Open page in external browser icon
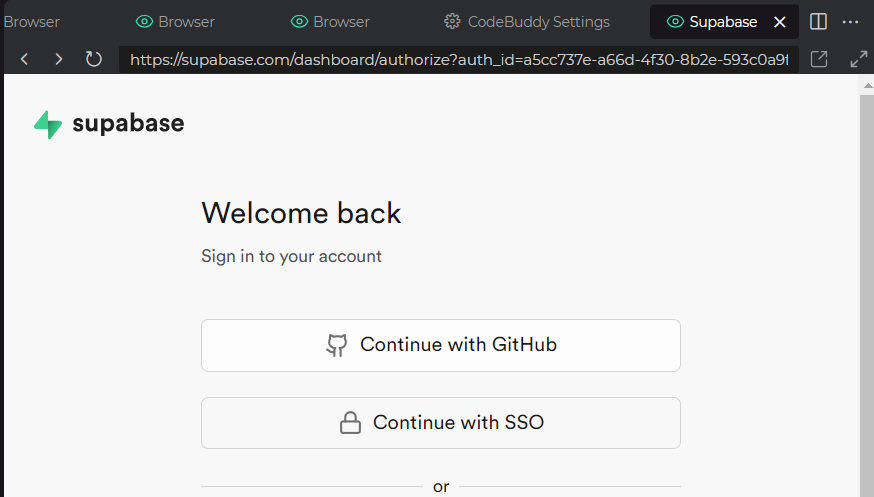Viewport: 874px width, 497px height. pos(819,59)
